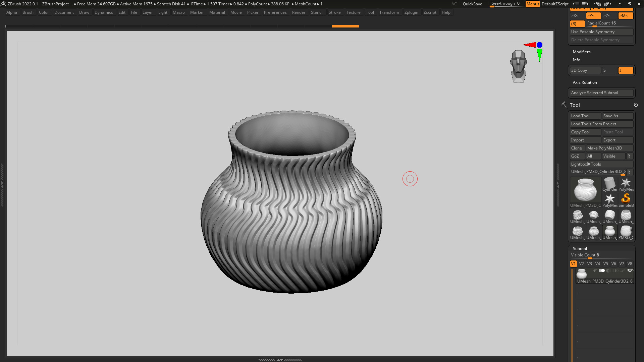Image resolution: width=644 pixels, height=362 pixels.
Task: Collapse the Subtool section
Action: tap(580, 249)
